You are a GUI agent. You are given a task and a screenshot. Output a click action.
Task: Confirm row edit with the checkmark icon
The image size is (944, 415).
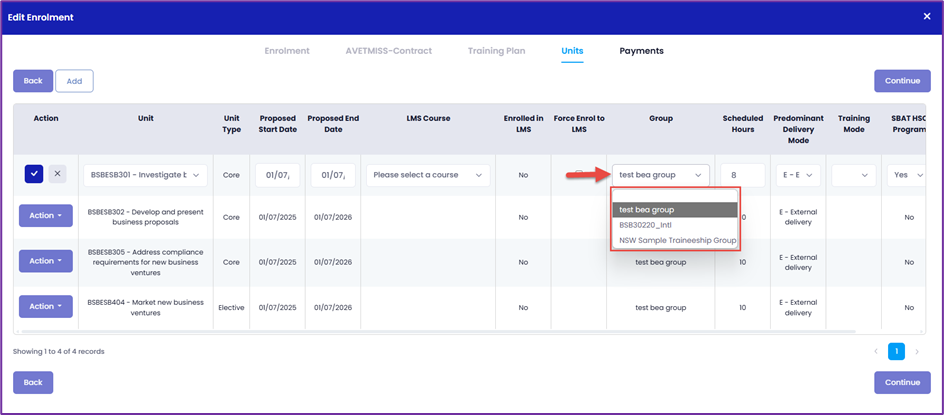tap(34, 174)
